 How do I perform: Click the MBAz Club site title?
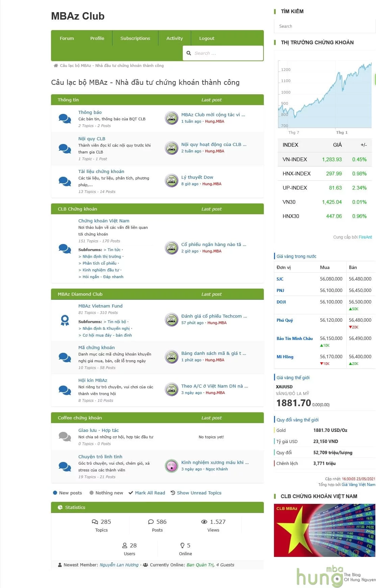[x=78, y=16]
